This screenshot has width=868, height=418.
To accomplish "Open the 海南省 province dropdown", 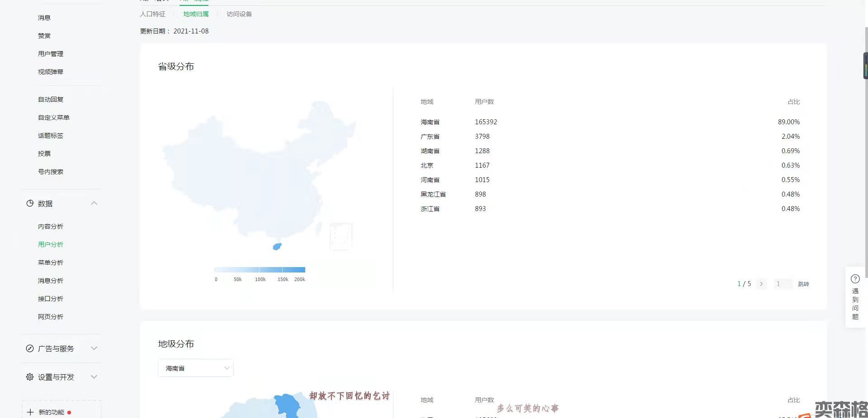I will (195, 368).
